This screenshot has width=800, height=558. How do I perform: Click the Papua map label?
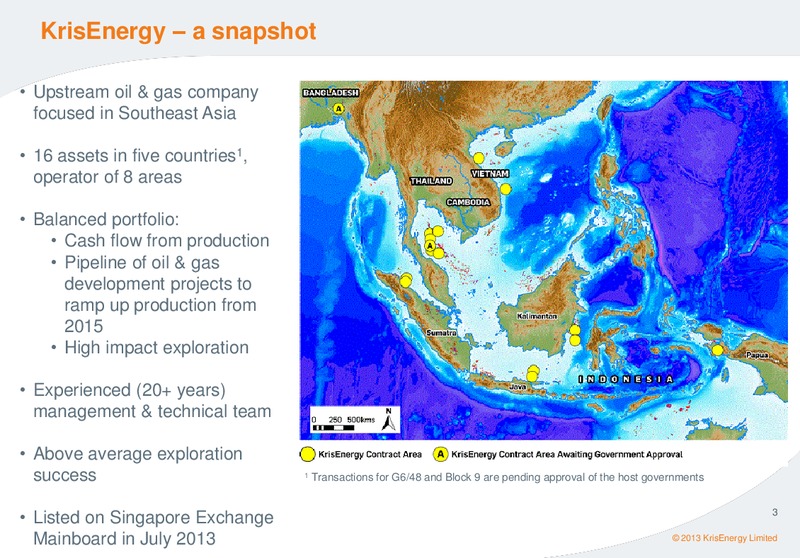point(758,354)
